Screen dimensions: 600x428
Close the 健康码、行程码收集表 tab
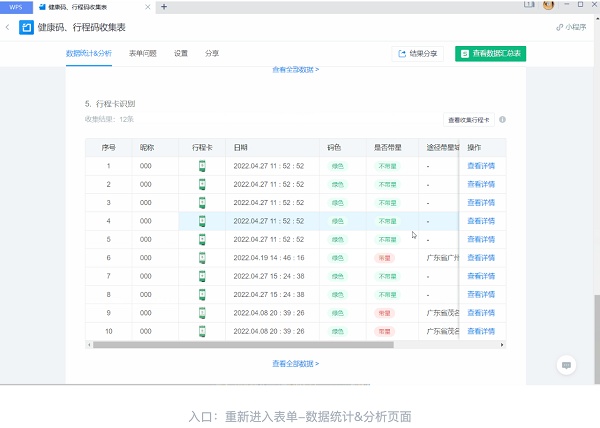[148, 7]
